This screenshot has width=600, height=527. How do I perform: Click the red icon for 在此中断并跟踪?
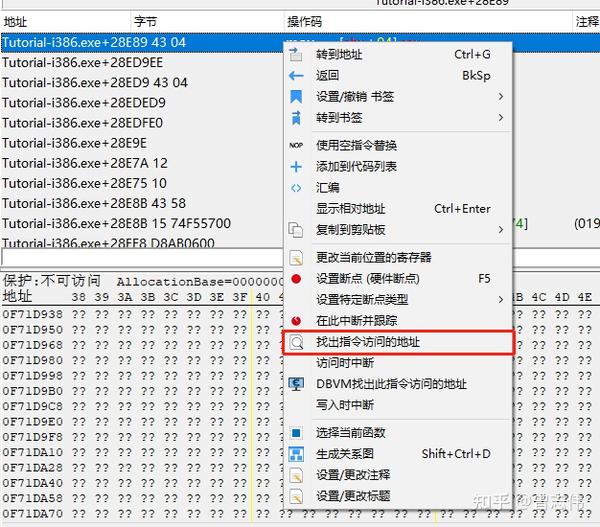pos(296,321)
